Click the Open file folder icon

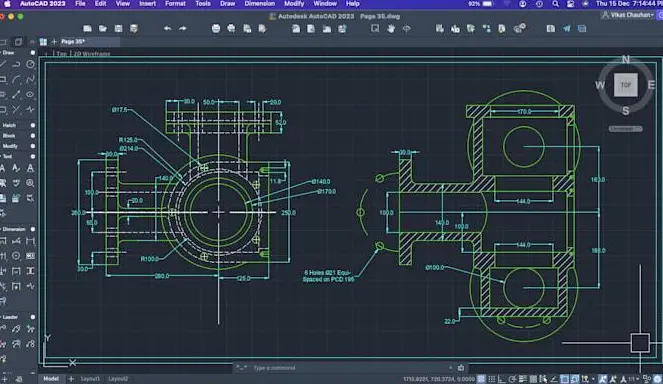103,29
